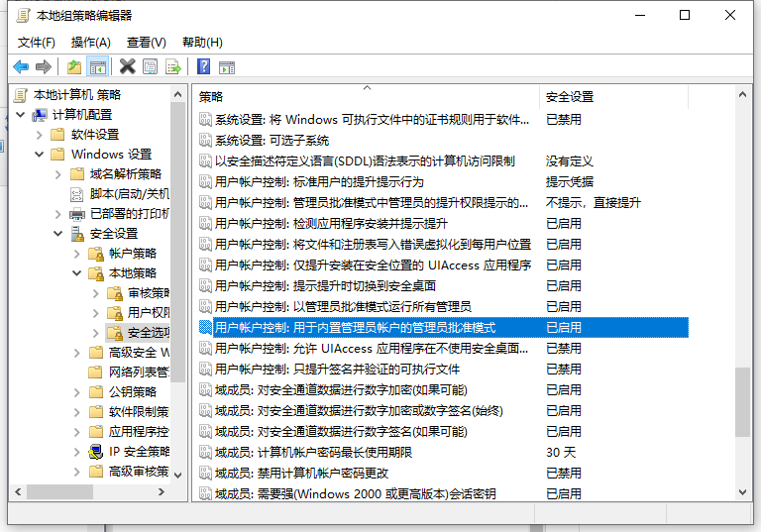Click the 本地计算机 策略 root icon
This screenshot has height=532, width=761.
click(21, 95)
